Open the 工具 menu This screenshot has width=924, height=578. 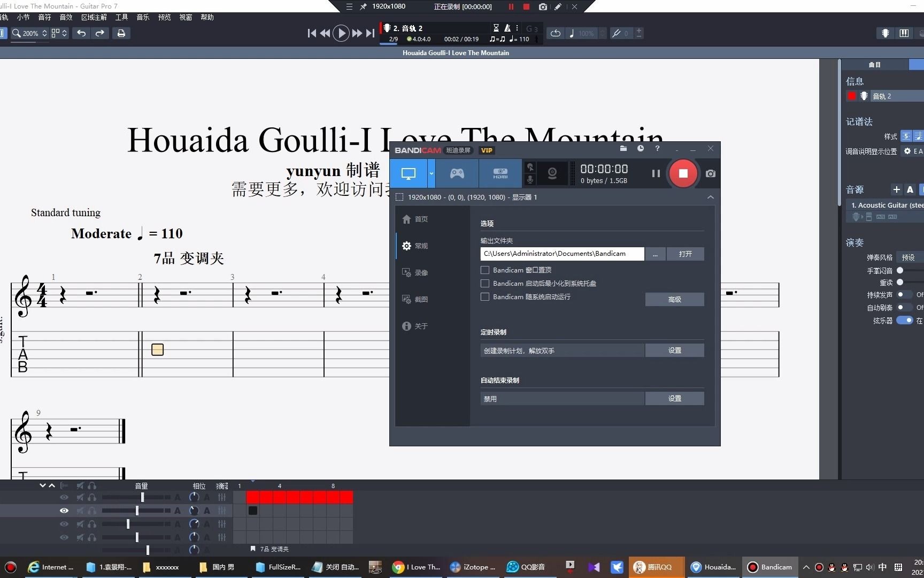(x=121, y=17)
